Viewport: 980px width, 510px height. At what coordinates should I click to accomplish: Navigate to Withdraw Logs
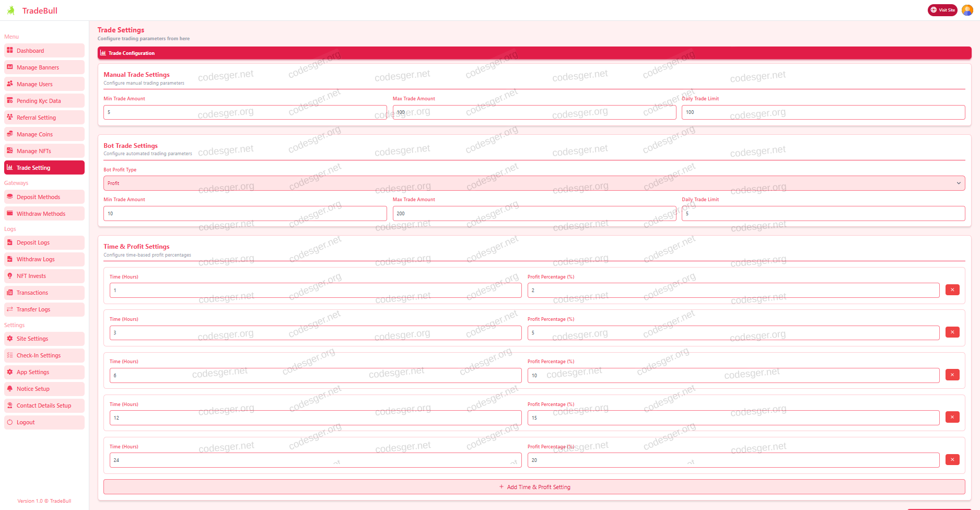[x=36, y=259]
